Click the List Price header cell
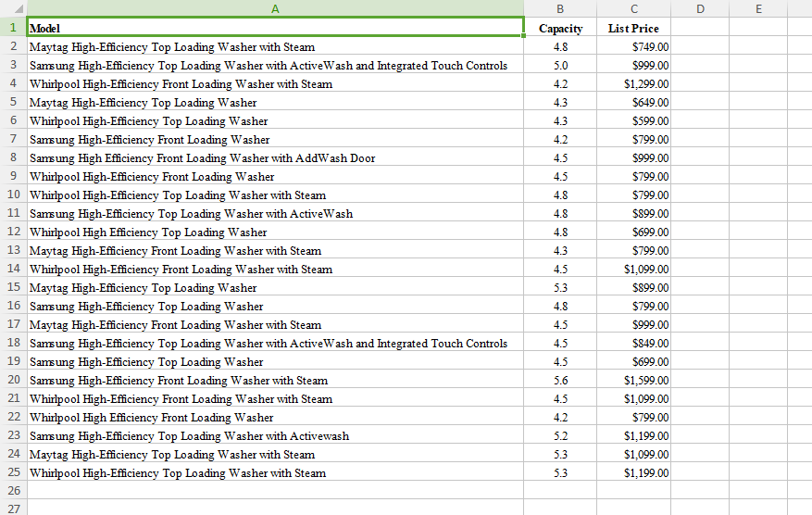The image size is (812, 515). click(634, 28)
